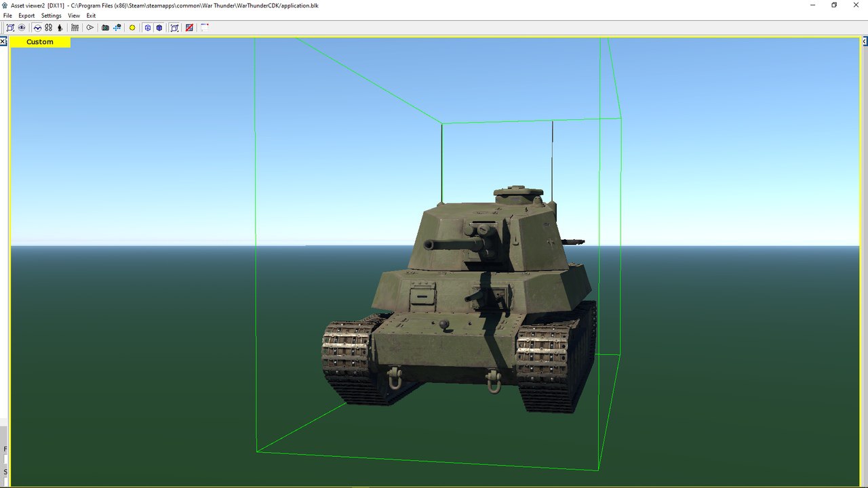Open the View menu

(x=74, y=16)
